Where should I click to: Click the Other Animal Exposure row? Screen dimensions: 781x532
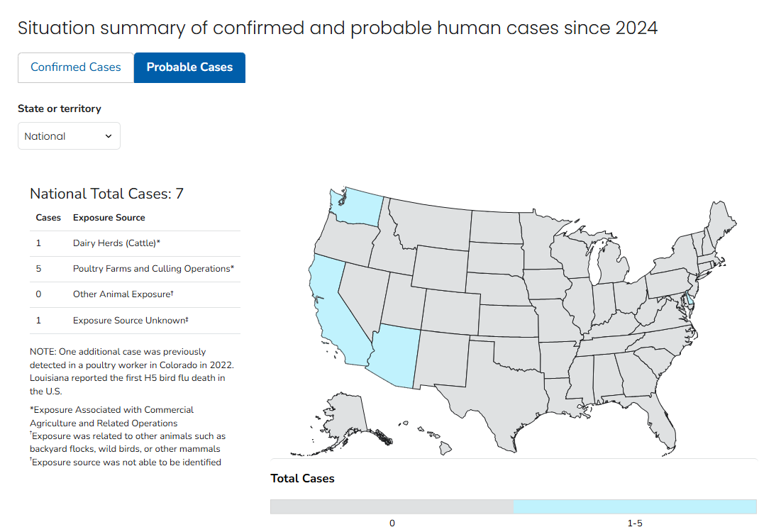click(x=135, y=294)
